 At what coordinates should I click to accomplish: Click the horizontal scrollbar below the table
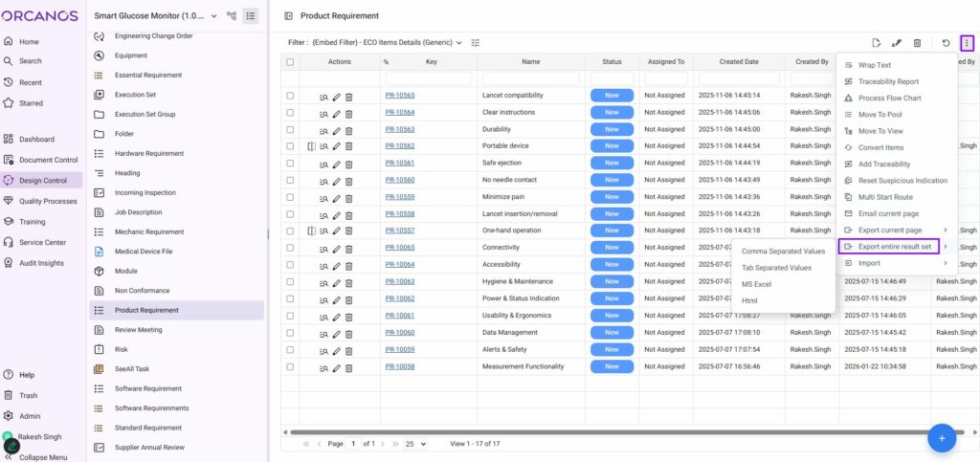(612, 432)
